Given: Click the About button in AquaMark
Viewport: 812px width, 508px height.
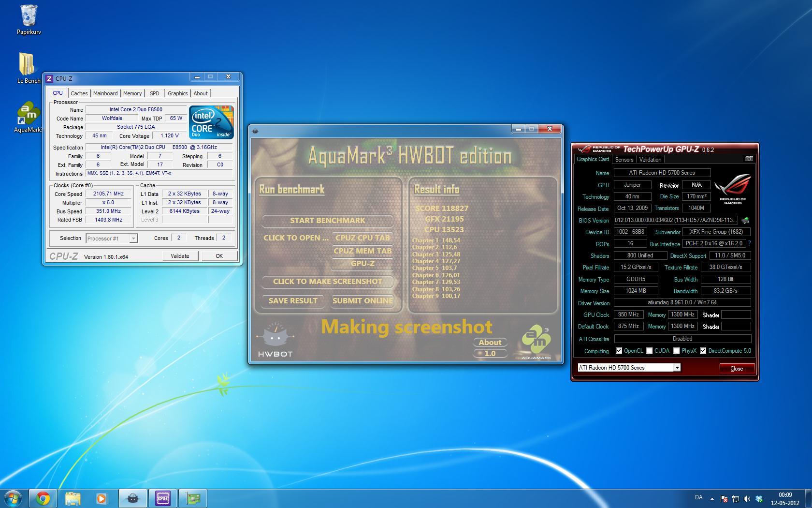Looking at the screenshot, I should coord(490,343).
